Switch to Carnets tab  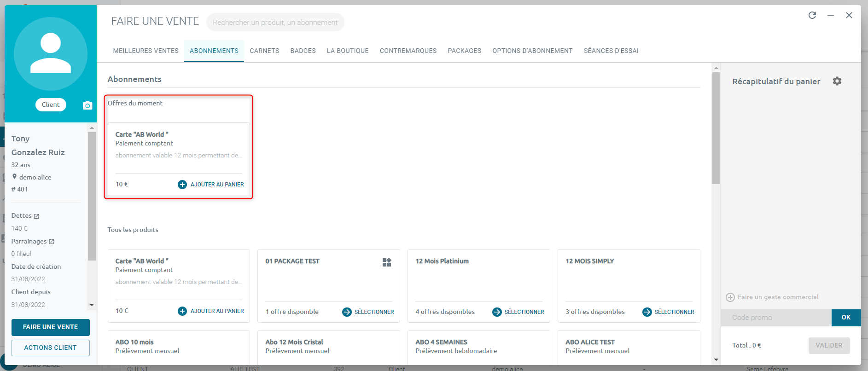[264, 51]
